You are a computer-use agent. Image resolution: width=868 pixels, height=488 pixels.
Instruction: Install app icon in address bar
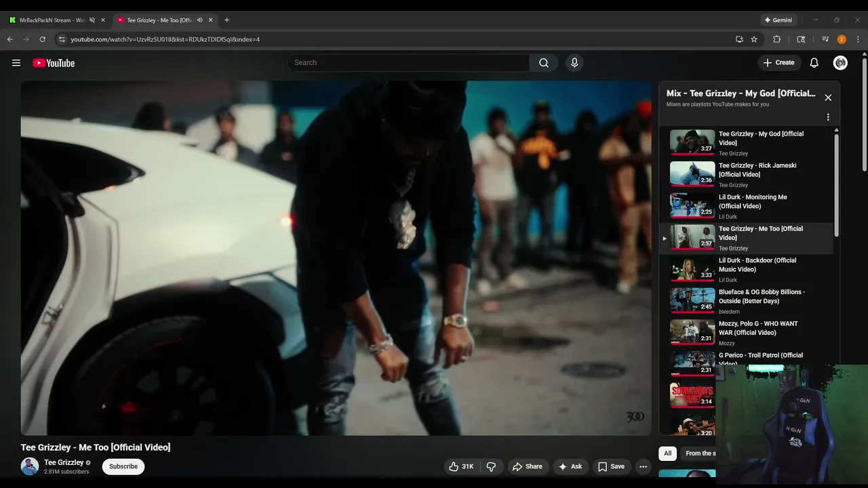click(x=739, y=39)
